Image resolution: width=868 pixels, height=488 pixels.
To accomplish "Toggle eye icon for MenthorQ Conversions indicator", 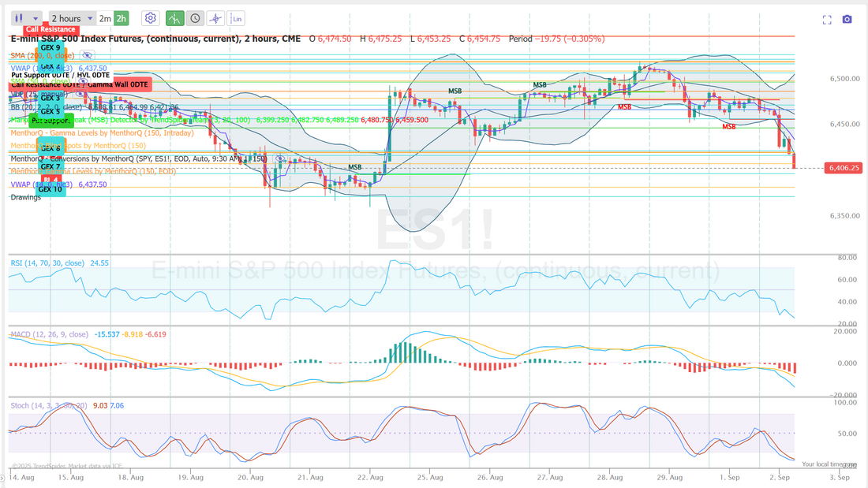I will (279, 158).
